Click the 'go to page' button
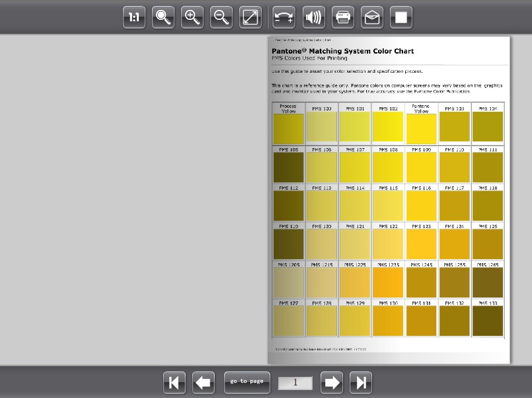The width and height of the screenshot is (532, 398). coord(247,383)
